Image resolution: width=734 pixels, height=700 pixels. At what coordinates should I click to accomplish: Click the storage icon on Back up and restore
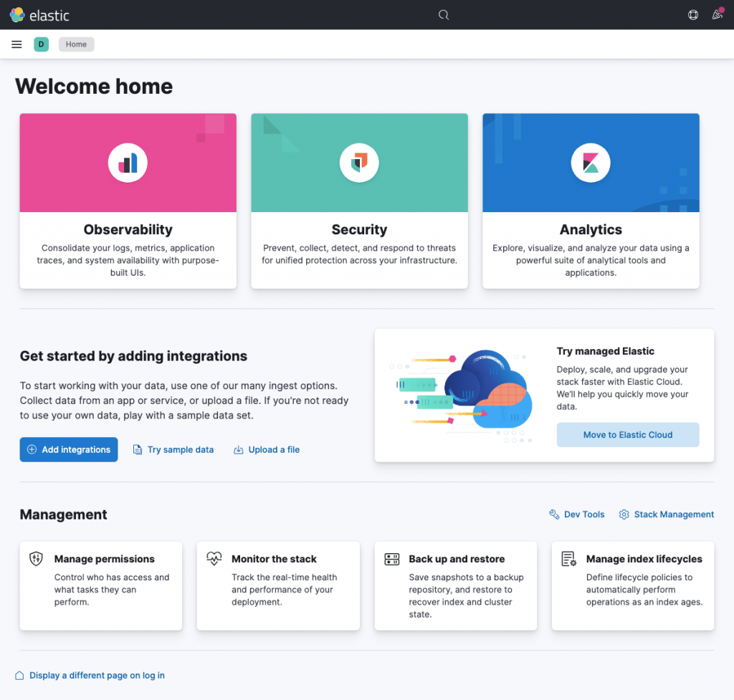tap(391, 559)
